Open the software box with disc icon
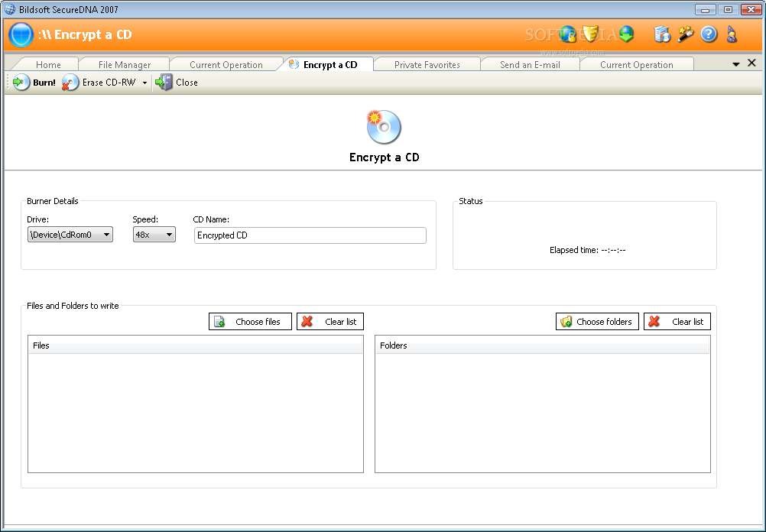 (x=662, y=34)
